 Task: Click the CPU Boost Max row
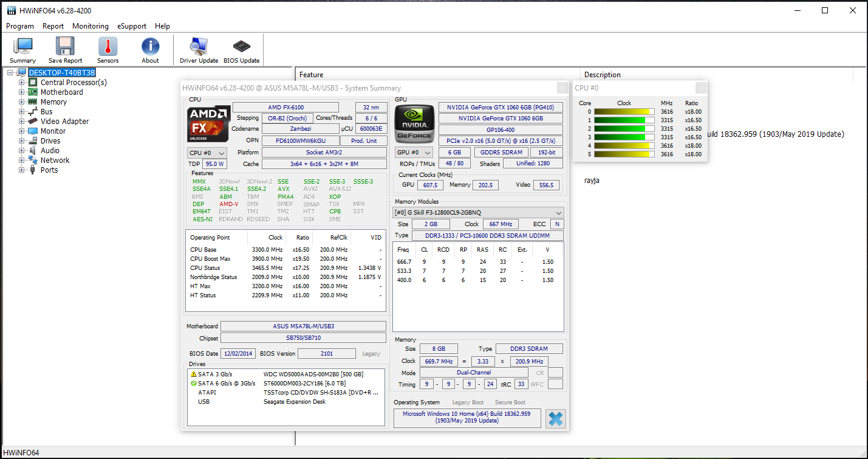click(x=285, y=259)
